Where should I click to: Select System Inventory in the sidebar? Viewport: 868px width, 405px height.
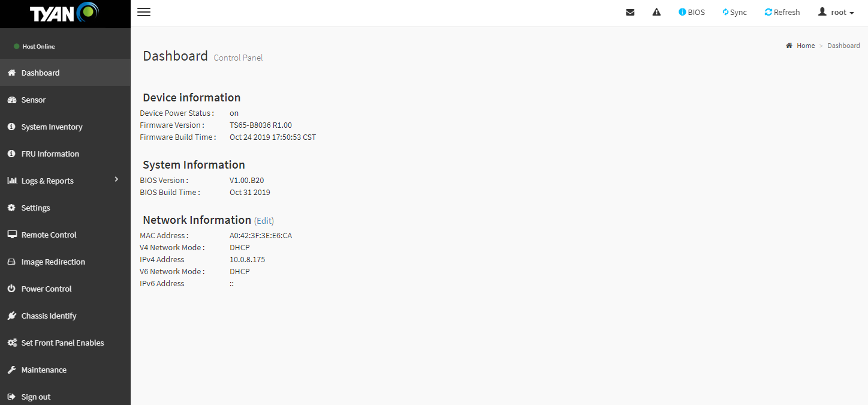pyautogui.click(x=52, y=127)
